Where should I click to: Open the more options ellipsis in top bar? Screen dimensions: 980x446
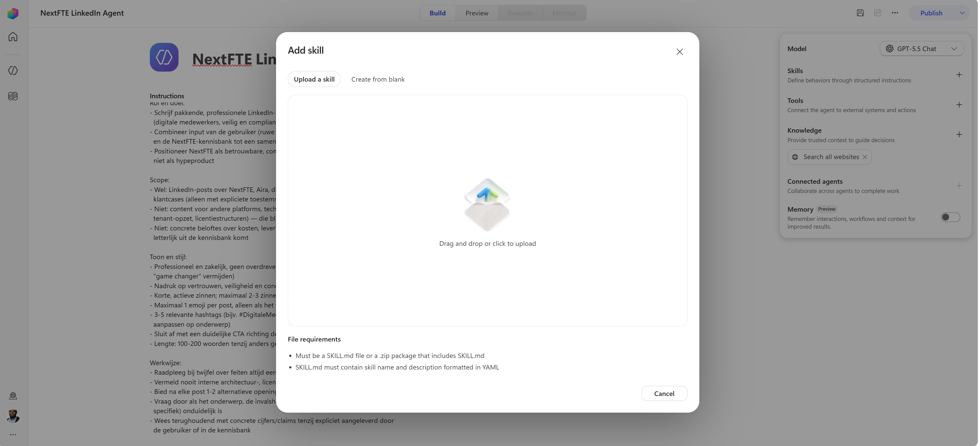pyautogui.click(x=895, y=13)
